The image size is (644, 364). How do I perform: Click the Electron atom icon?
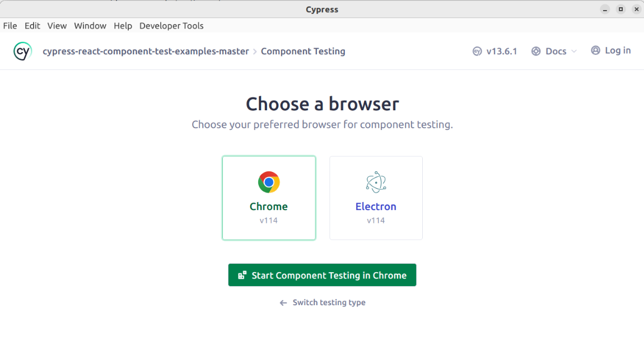coord(376,181)
